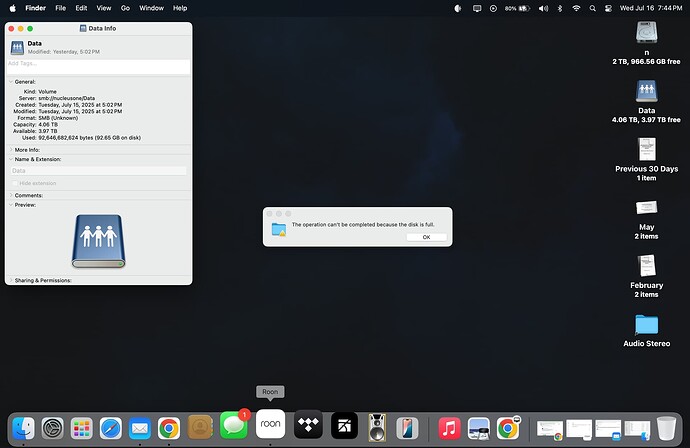Select the Previous 30 Days stack
The width and height of the screenshot is (690, 448).
click(646, 149)
